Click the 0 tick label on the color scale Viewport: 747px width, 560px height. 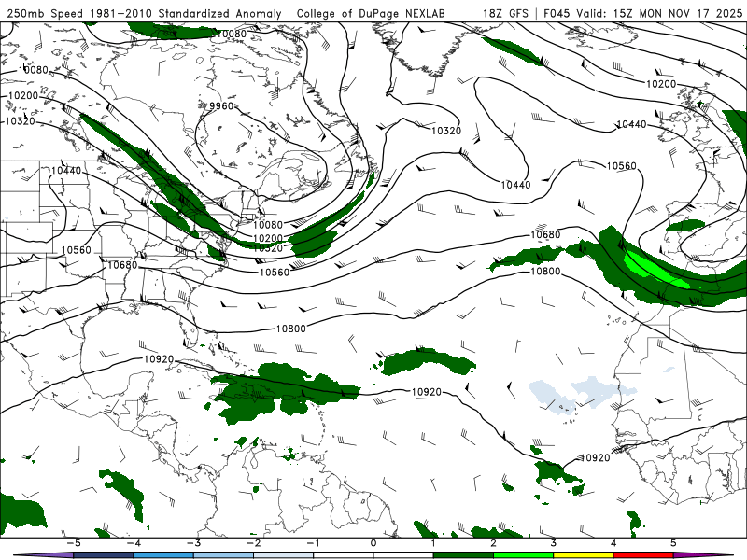tap(373, 543)
